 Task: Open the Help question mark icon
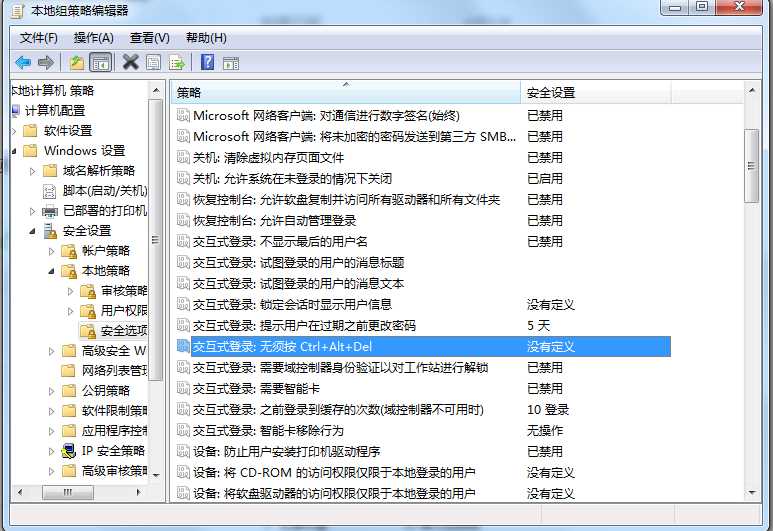pyautogui.click(x=208, y=62)
